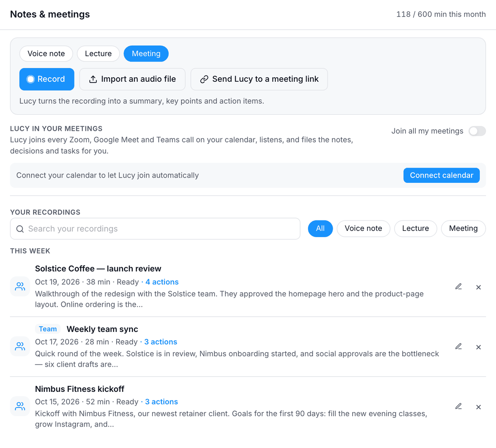
Task: Remove the Weekly team sync recording
Action: coord(478,347)
